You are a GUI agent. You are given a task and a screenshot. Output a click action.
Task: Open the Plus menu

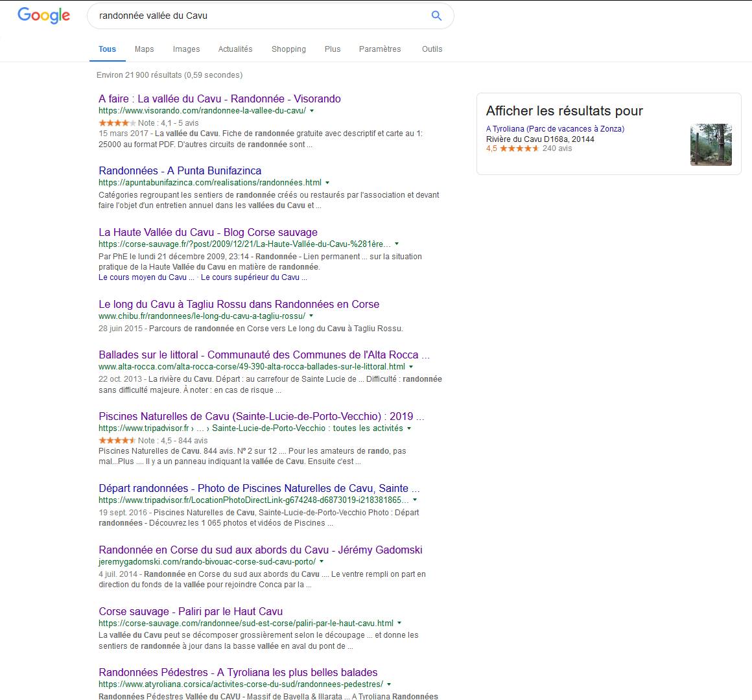(333, 49)
